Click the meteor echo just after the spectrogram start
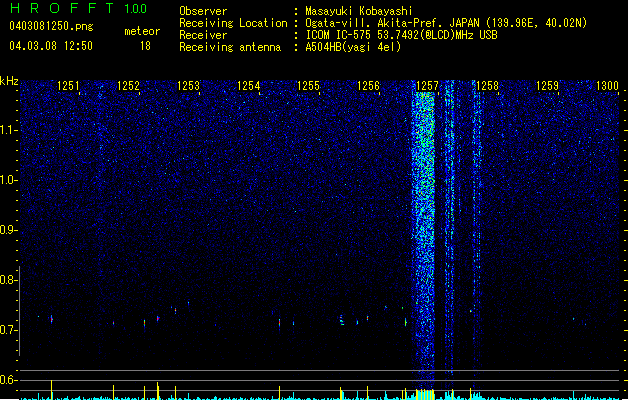 (51, 319)
